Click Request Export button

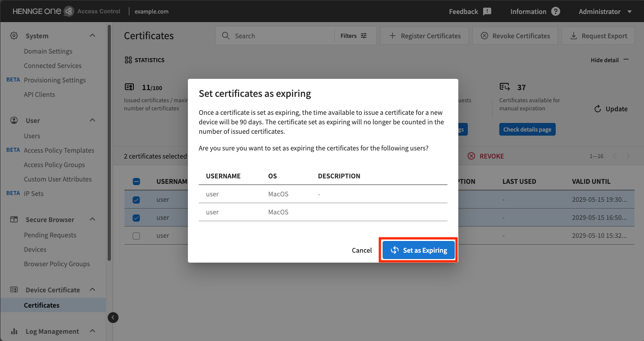(x=598, y=36)
